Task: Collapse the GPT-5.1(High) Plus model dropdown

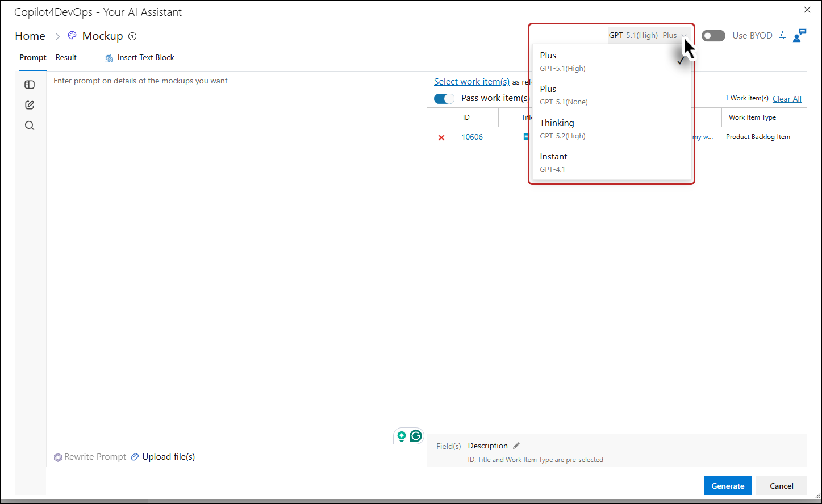Action: coord(650,35)
